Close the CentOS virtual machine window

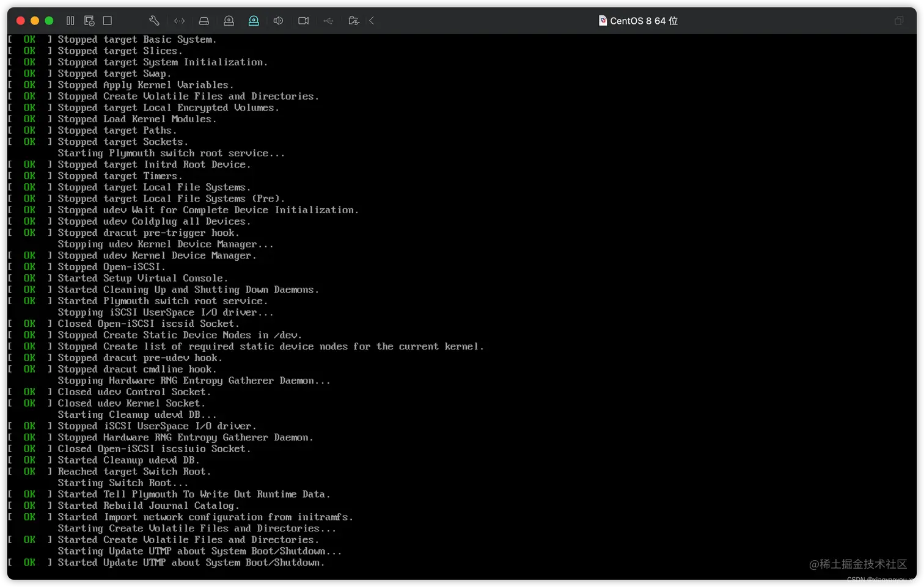coord(20,21)
